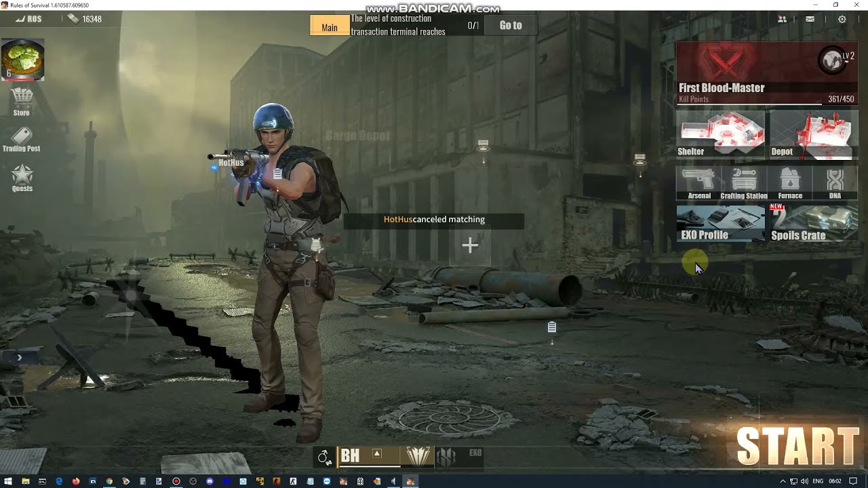This screenshot has width=868, height=488.
Task: Click the volume speaker tray icon
Action: pyautogui.click(x=804, y=481)
